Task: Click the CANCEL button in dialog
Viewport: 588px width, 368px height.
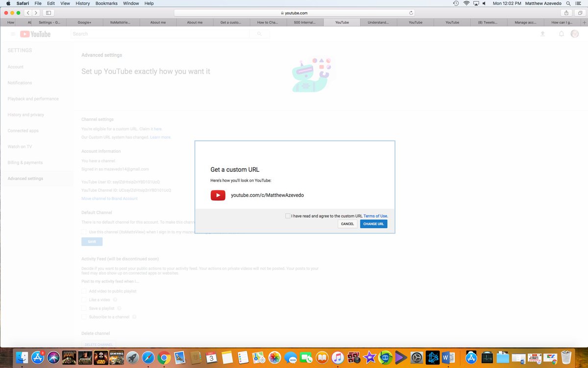Action: [x=347, y=224]
